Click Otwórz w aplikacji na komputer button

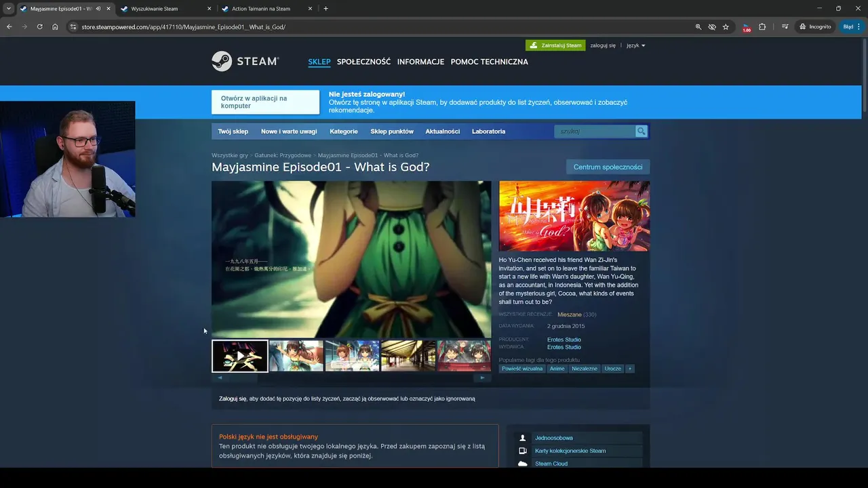pyautogui.click(x=265, y=102)
